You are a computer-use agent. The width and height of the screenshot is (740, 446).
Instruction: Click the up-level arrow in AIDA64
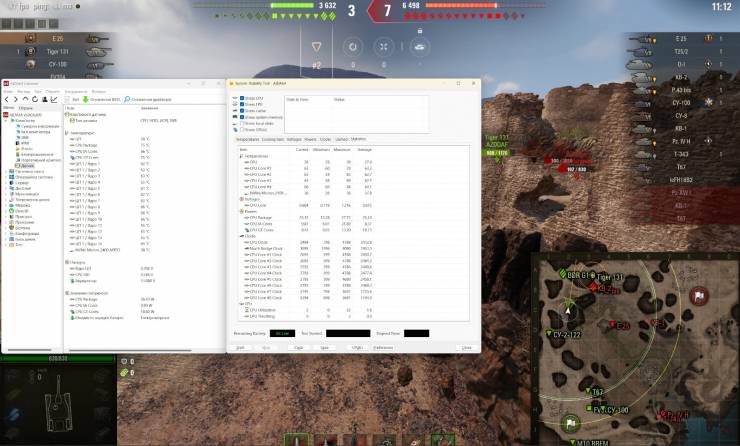(25, 100)
